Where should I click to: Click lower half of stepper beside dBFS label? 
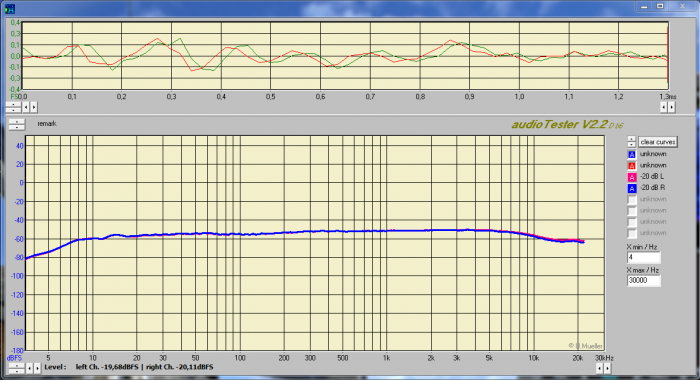click(17, 371)
